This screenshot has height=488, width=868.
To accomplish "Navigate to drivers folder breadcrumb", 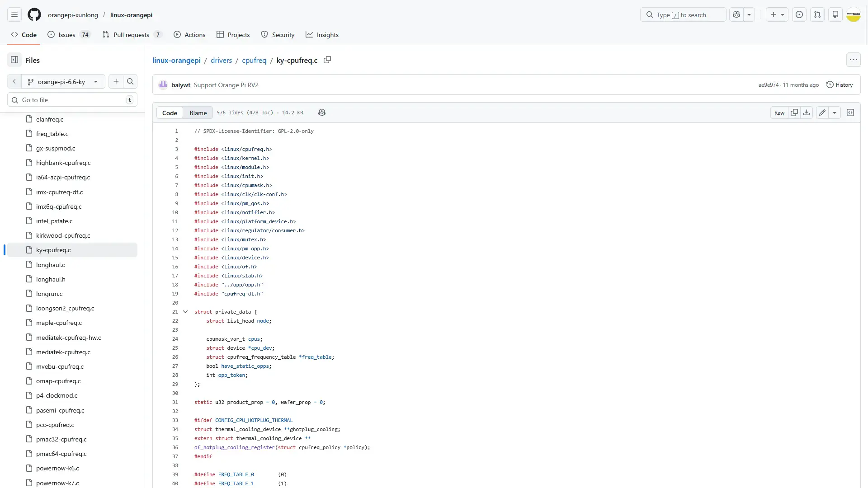I will [221, 60].
